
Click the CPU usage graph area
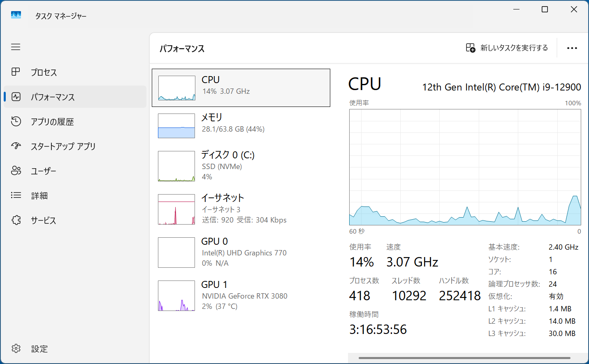[x=465, y=167]
